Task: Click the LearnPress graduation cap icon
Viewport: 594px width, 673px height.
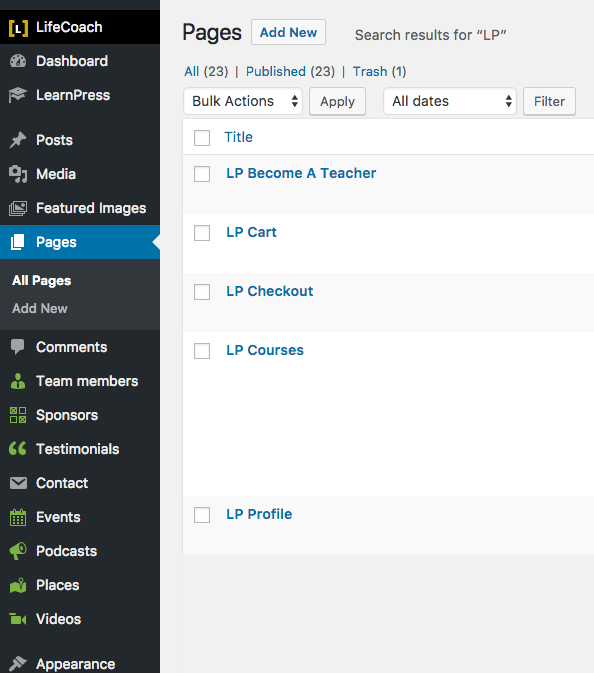Action: click(18, 95)
